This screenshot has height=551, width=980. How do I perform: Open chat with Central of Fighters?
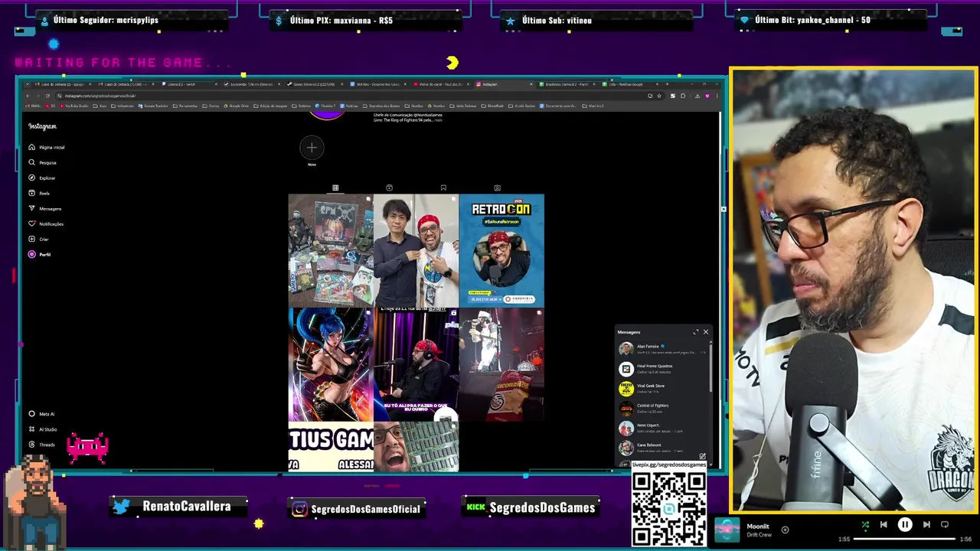pos(662,409)
